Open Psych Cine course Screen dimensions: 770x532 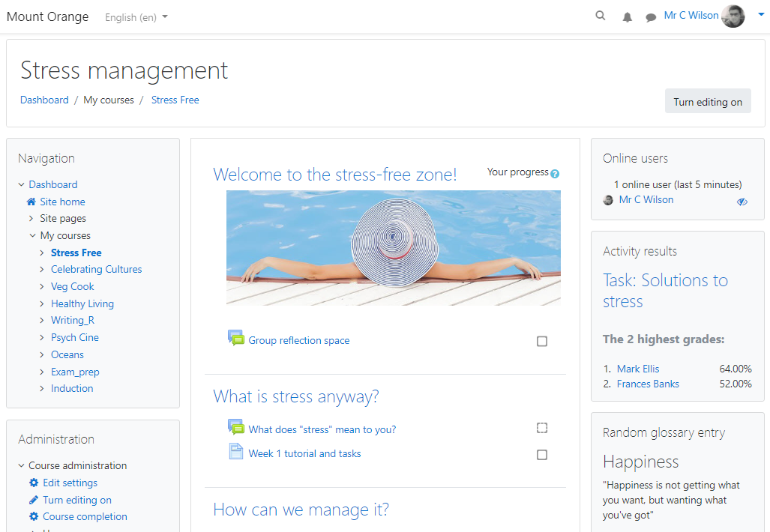point(75,338)
